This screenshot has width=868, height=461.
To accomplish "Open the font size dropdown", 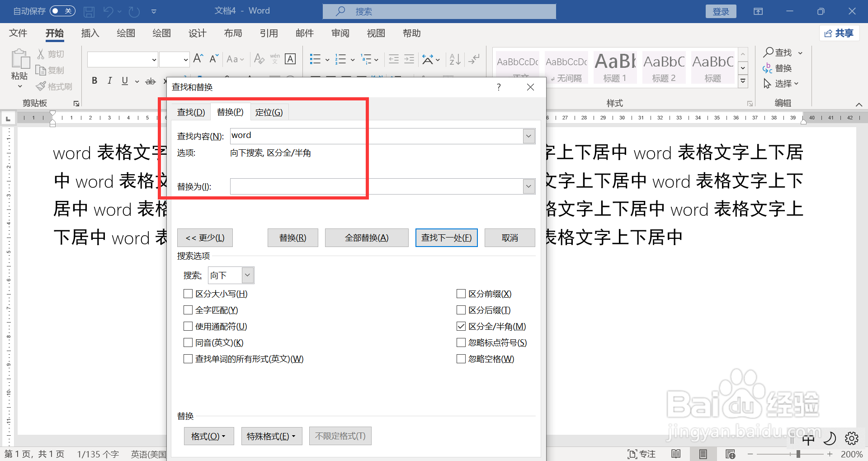I will (185, 59).
